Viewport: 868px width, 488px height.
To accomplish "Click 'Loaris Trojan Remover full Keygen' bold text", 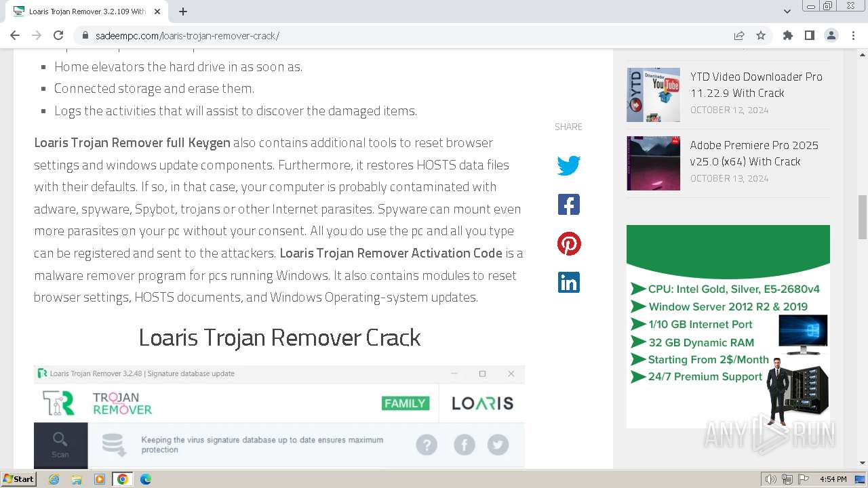I will [132, 143].
